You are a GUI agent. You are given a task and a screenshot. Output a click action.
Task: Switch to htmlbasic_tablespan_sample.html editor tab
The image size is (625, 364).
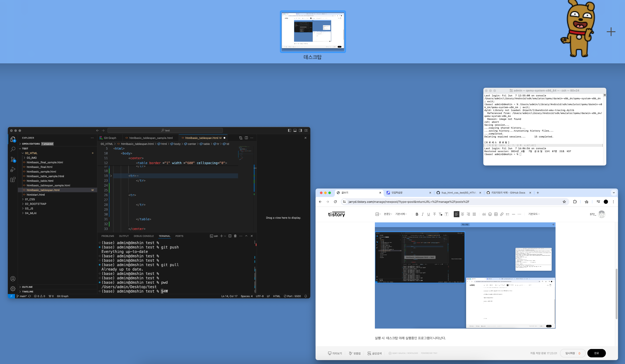151,138
